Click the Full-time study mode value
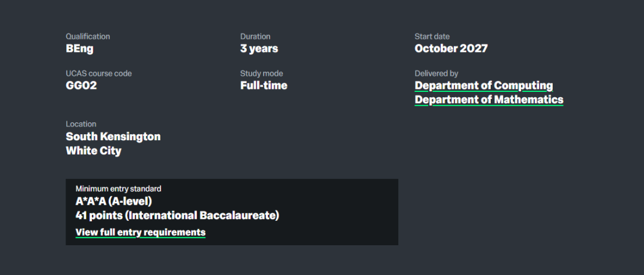Image resolution: width=644 pixels, height=275 pixels. (264, 86)
